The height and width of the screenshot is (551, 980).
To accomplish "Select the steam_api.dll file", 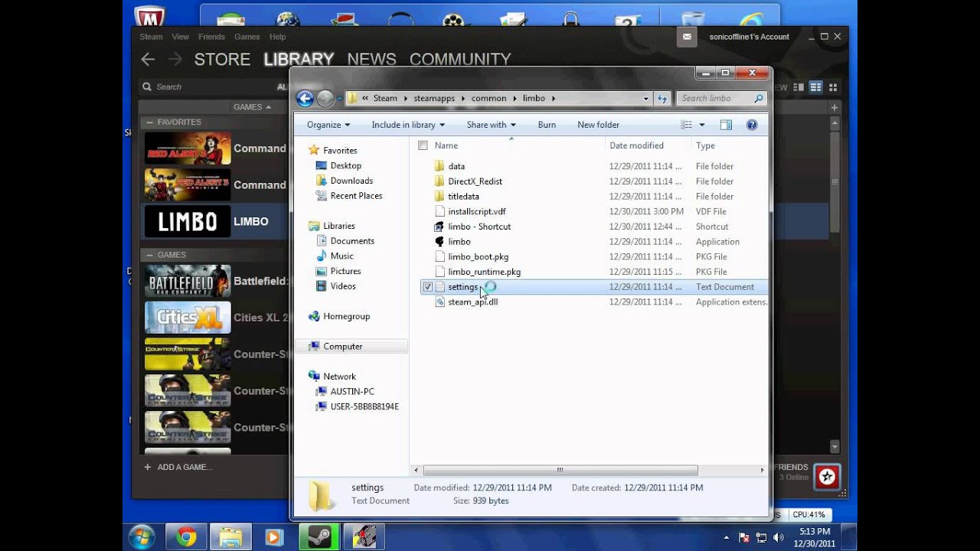I will [472, 302].
